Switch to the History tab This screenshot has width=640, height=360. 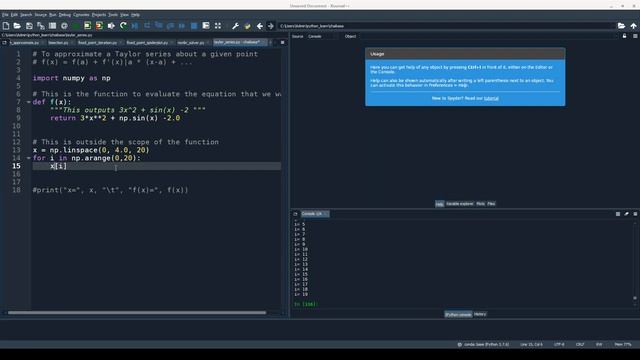tap(480, 314)
